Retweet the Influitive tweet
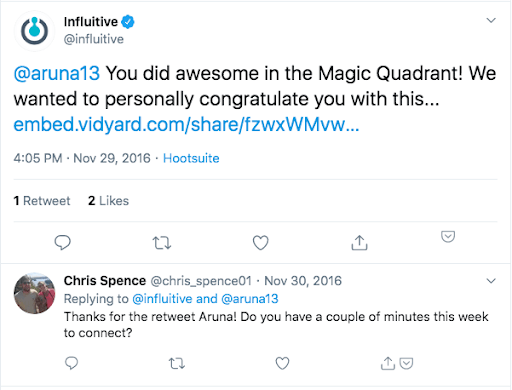512x390 pixels. click(162, 243)
